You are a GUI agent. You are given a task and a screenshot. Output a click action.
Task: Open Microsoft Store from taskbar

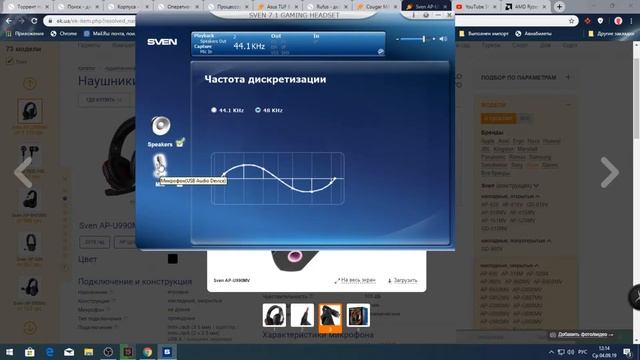29,351
